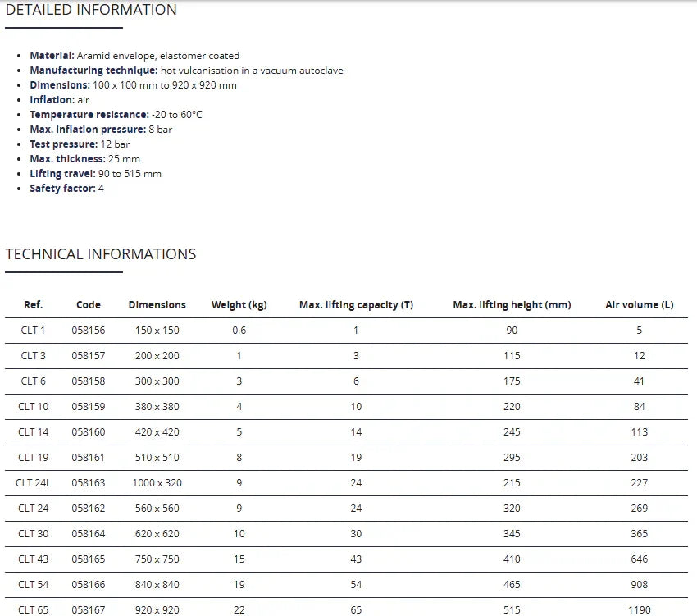697x616 pixels.
Task: Click the TECHNICAL INFORMATIONS heading
Action: [x=101, y=254]
